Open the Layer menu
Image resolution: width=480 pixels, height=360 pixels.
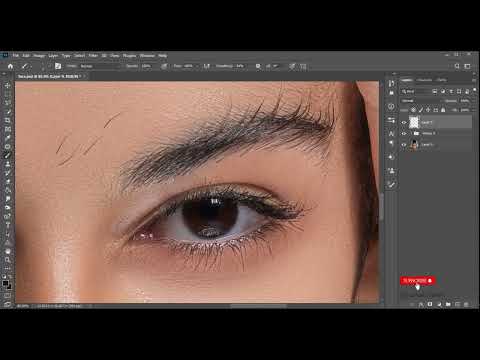[53, 56]
